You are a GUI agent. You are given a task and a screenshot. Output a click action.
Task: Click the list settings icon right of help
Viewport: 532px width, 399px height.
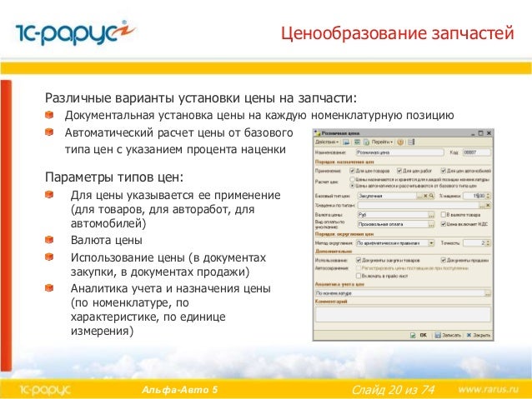coord(411,142)
